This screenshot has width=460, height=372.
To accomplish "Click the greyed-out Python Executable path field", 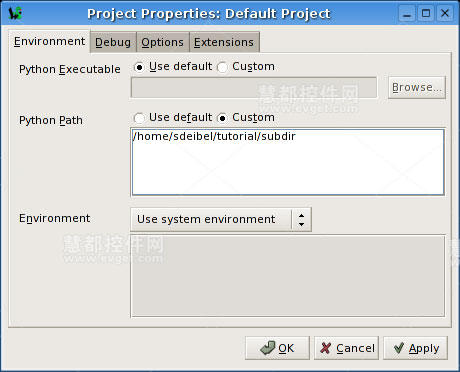I will (254, 88).
